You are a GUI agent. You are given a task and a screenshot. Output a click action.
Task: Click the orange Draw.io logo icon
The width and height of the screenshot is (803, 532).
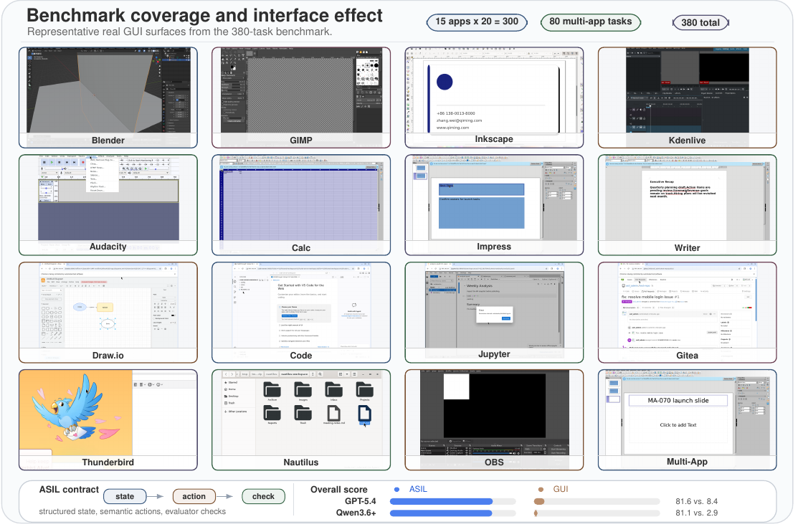[x=44, y=280]
